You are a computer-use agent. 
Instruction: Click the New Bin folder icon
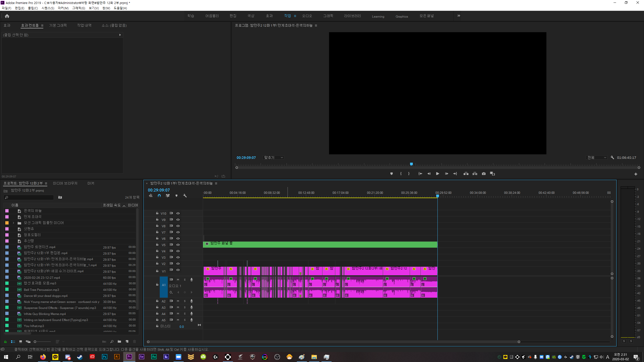pyautogui.click(x=119, y=341)
